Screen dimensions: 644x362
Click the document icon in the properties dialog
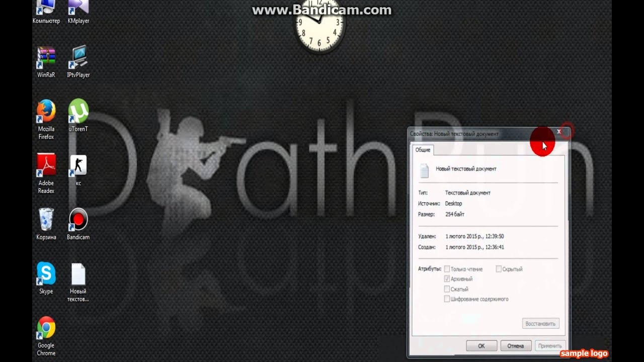coord(424,170)
